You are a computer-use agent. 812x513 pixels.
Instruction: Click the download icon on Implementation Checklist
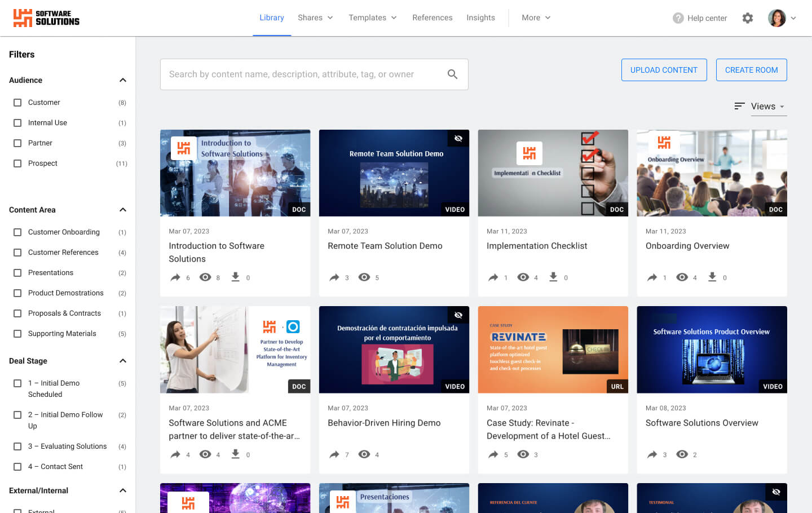pyautogui.click(x=553, y=277)
